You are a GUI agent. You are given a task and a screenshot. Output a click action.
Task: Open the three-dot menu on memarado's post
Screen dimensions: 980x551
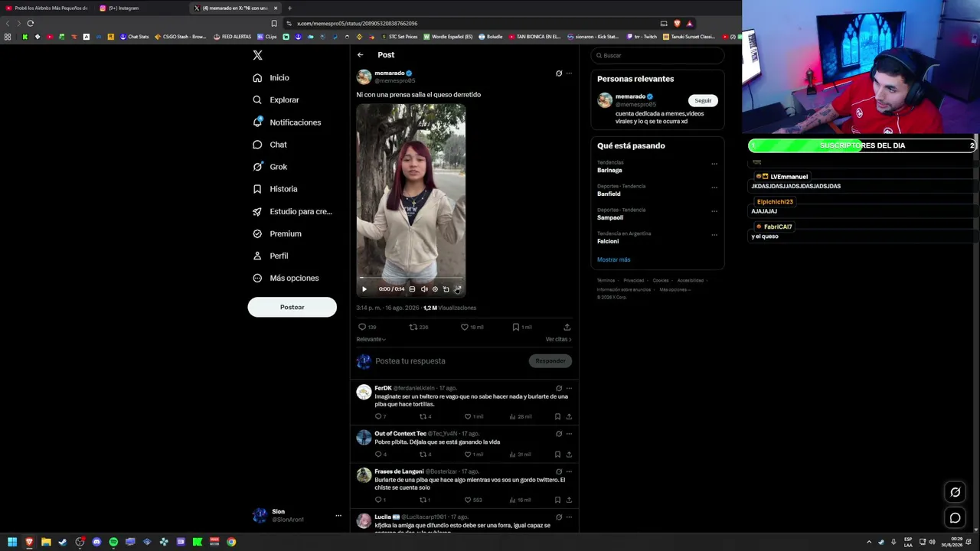point(569,73)
